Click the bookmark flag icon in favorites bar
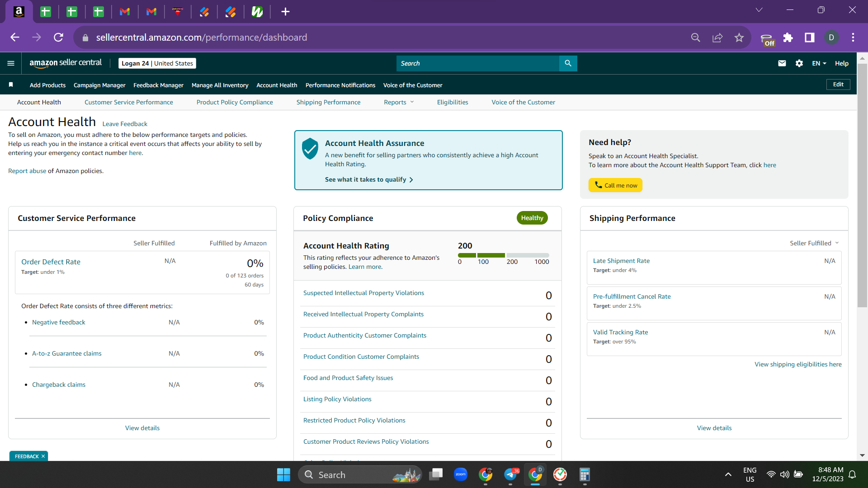Viewport: 868px width, 488px height. coord(11,84)
